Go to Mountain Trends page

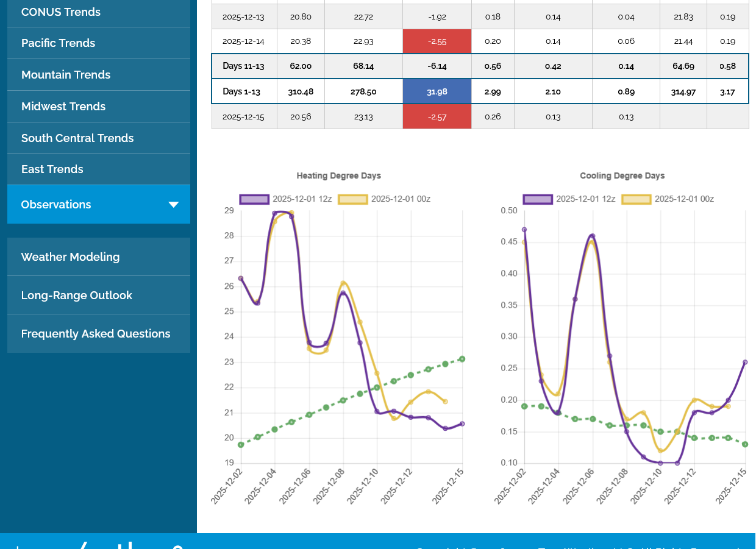tap(66, 75)
